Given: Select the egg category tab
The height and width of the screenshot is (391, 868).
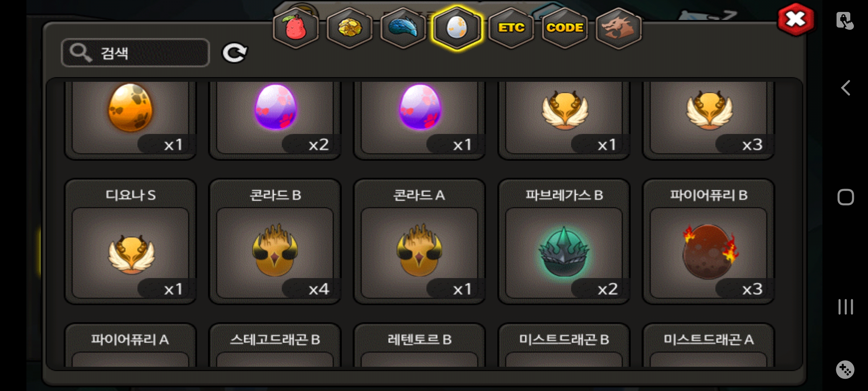Looking at the screenshot, I should point(457,28).
